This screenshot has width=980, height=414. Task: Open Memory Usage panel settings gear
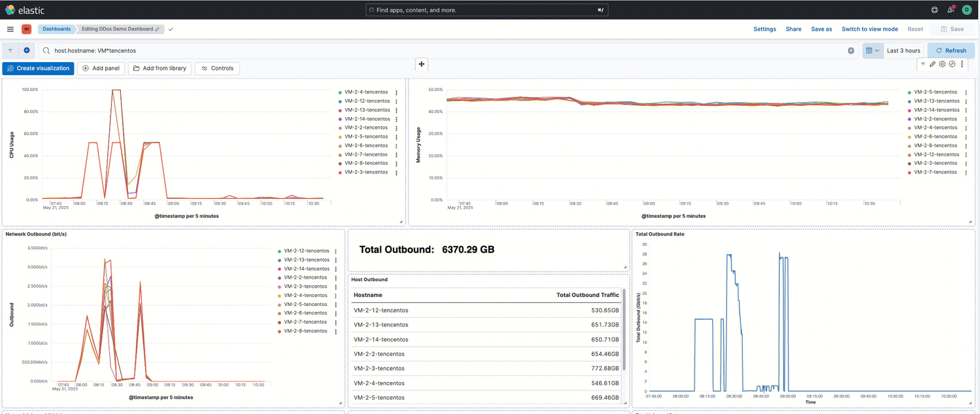942,64
